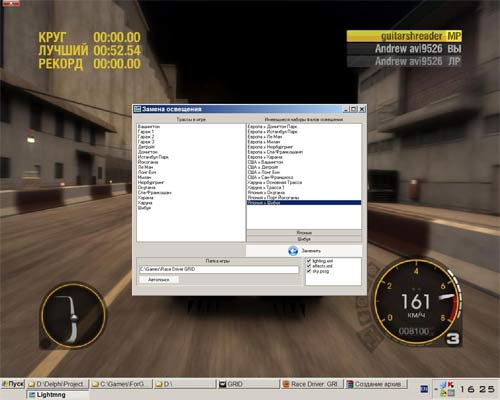500x400 pixels.
Task: Switch to D:\Delphi\Project taskbar folder
Action: pyautogui.click(x=58, y=384)
